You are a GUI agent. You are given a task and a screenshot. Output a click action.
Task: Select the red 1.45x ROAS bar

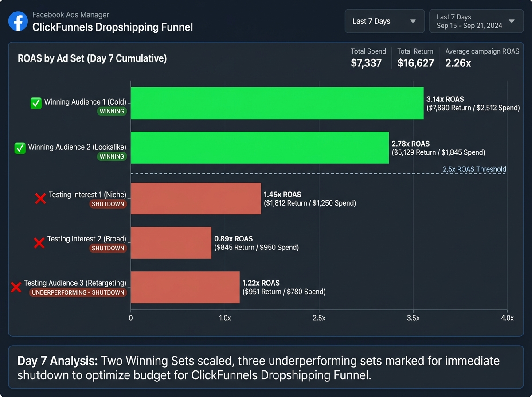click(x=196, y=198)
